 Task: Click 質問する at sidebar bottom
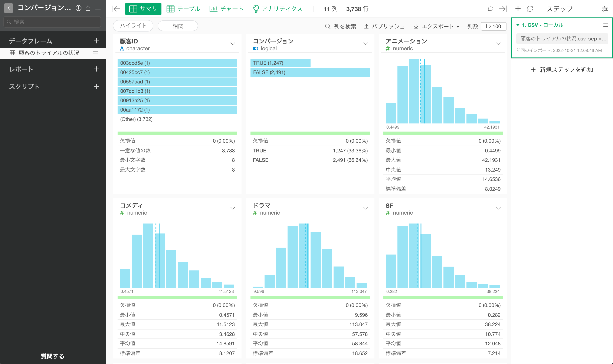tap(52, 356)
